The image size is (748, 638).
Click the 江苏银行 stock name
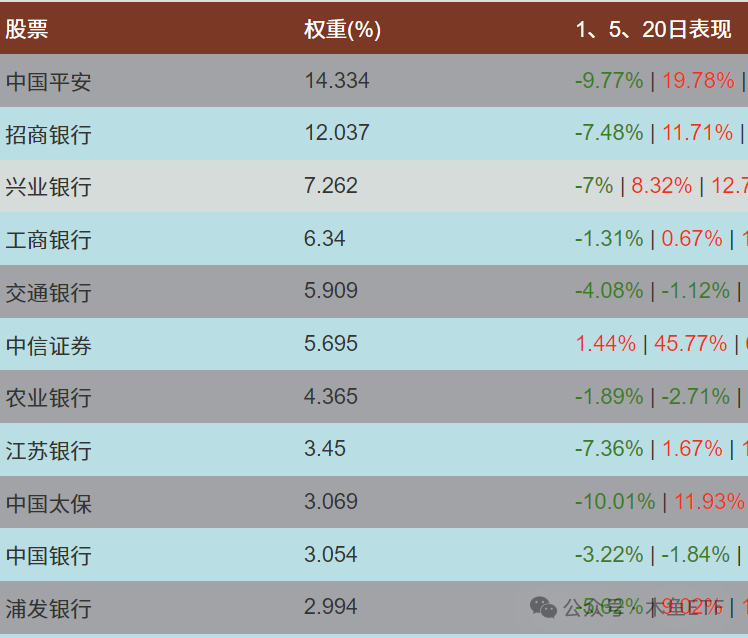[48, 450]
